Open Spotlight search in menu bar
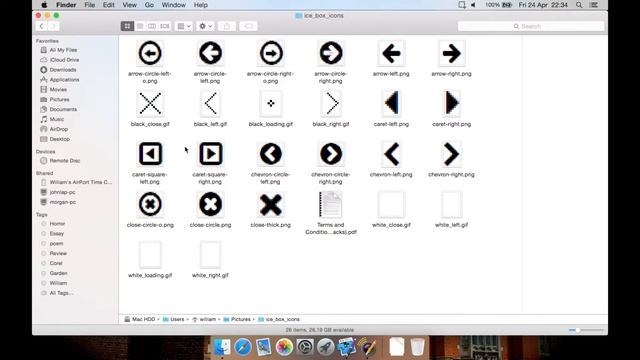 (x=579, y=5)
